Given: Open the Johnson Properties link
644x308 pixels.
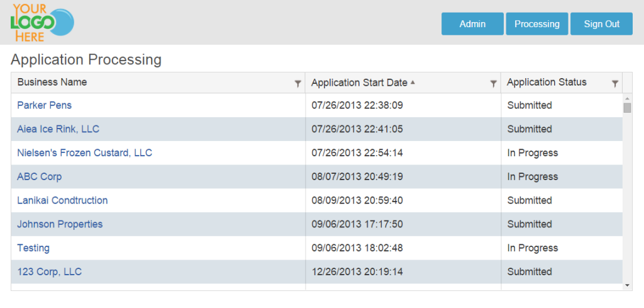Looking at the screenshot, I should tap(60, 224).
